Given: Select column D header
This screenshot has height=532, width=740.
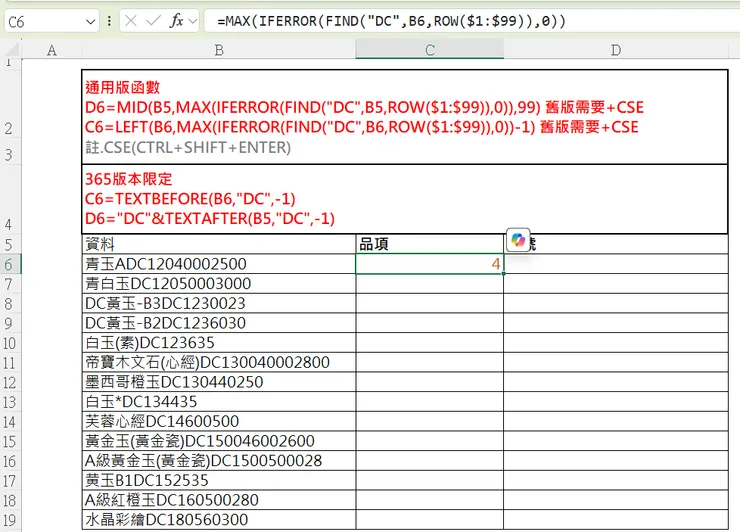Looking at the screenshot, I should click(x=616, y=50).
